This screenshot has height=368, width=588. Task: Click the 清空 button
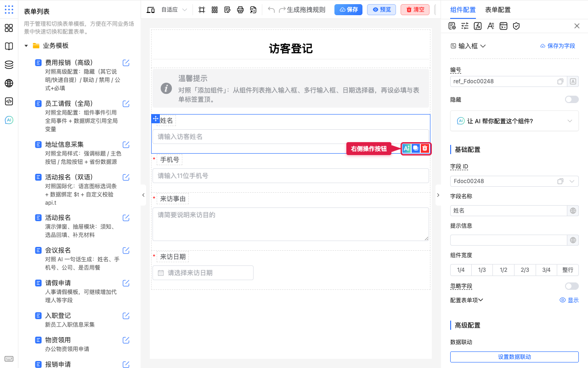coord(415,10)
